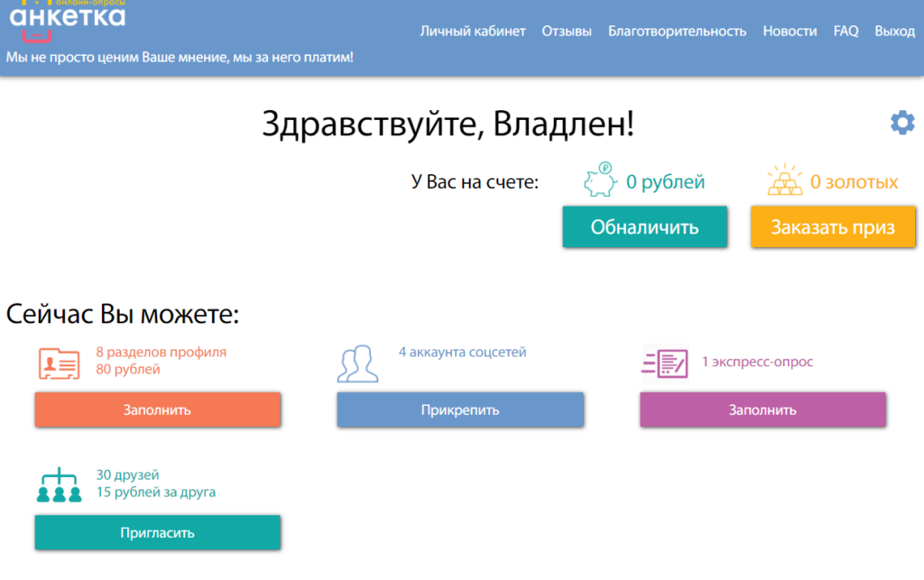Image resolution: width=924 pixels, height=580 pixels.
Task: Go to the Отзывы page
Action: (x=567, y=31)
